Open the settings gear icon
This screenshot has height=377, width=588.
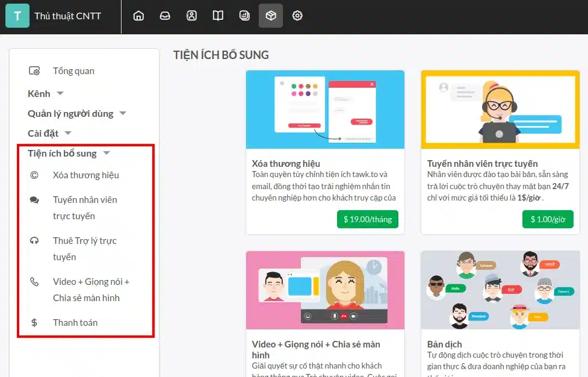(x=297, y=16)
